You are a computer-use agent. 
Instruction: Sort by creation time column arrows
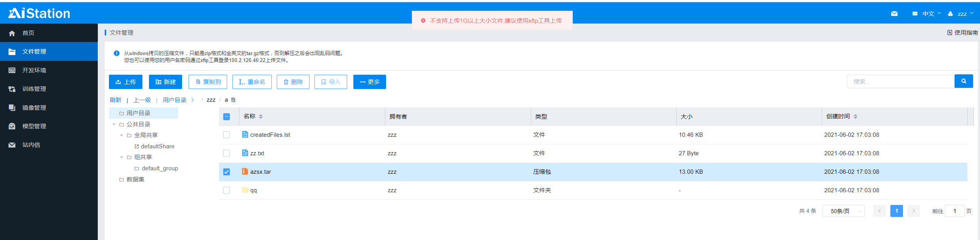point(855,116)
